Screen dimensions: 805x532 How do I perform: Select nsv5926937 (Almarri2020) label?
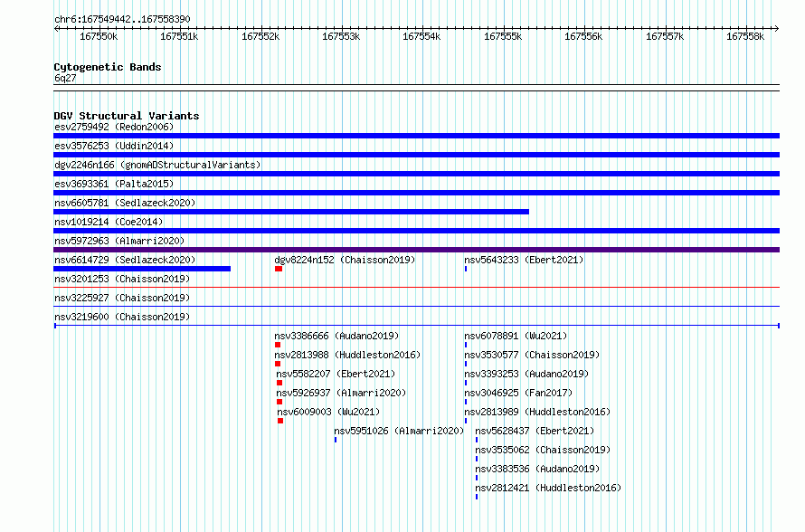(x=341, y=393)
